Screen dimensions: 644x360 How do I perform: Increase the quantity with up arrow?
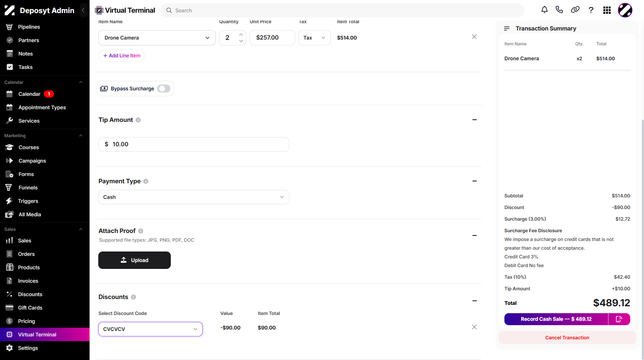[241, 34]
